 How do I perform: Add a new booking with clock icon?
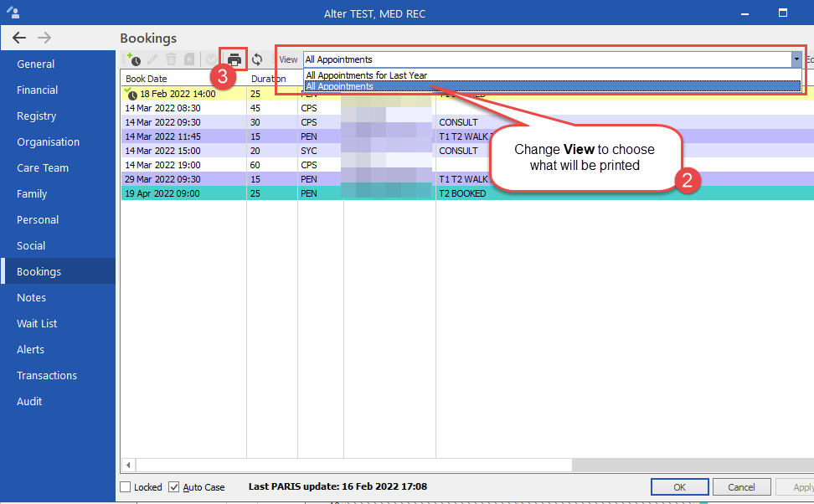[x=133, y=59]
